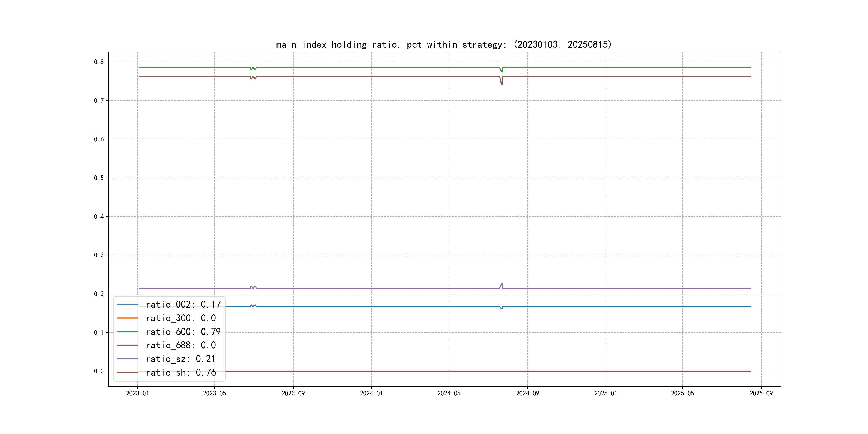Image resolution: width=868 pixels, height=434 pixels.
Task: Click the 2025-05 x-axis tick label
Action: [682, 393]
